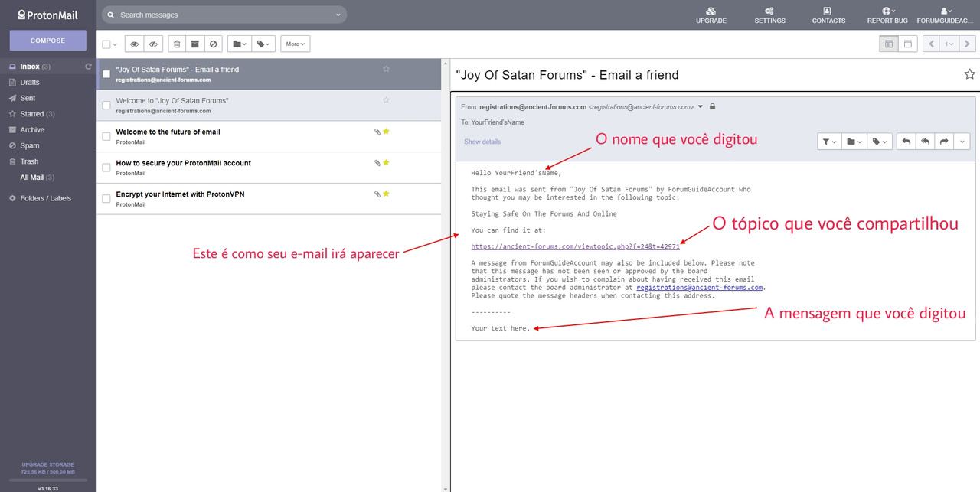Screen dimensions: 980x492
Task: Open Folders / Labels settings
Action: 45,198
